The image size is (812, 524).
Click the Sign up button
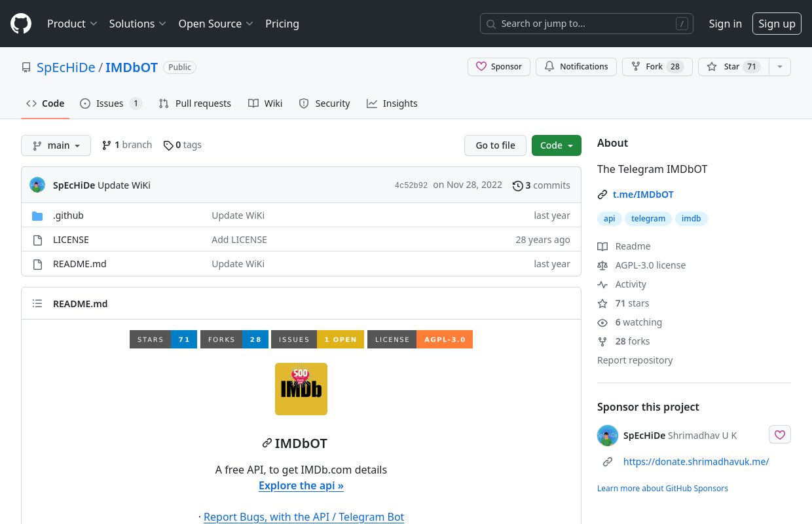point(777,24)
